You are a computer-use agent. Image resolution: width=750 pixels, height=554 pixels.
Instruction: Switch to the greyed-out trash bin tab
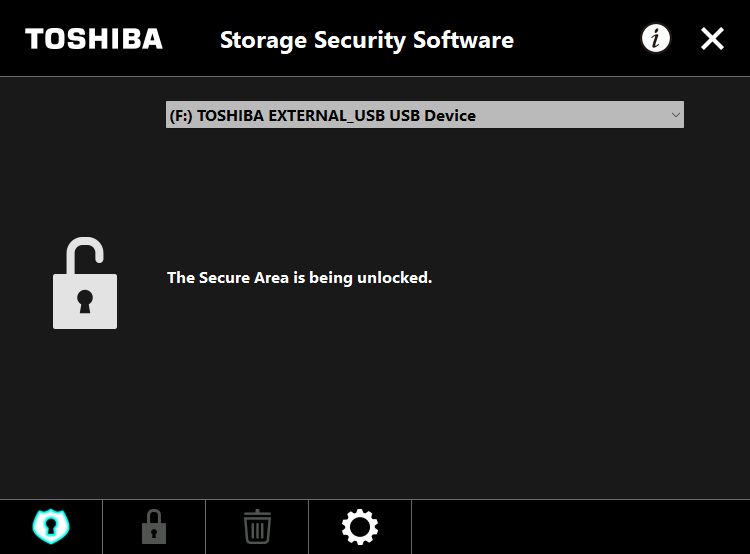[257, 527]
